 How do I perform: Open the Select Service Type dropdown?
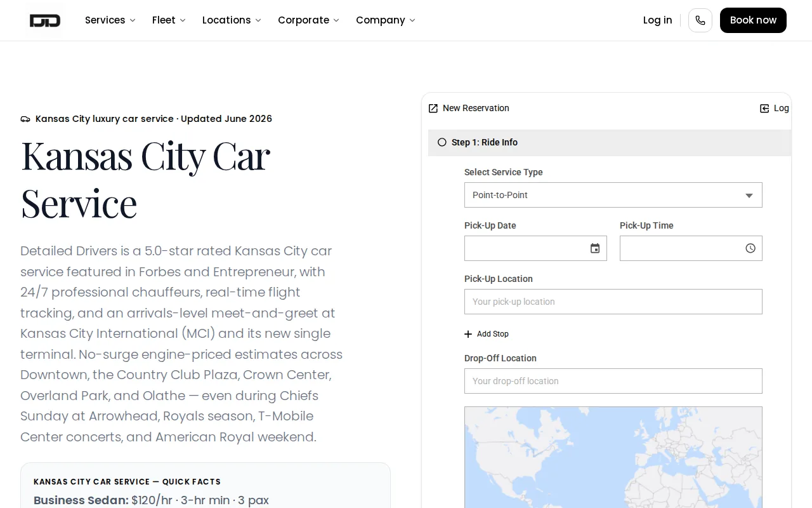click(613, 195)
